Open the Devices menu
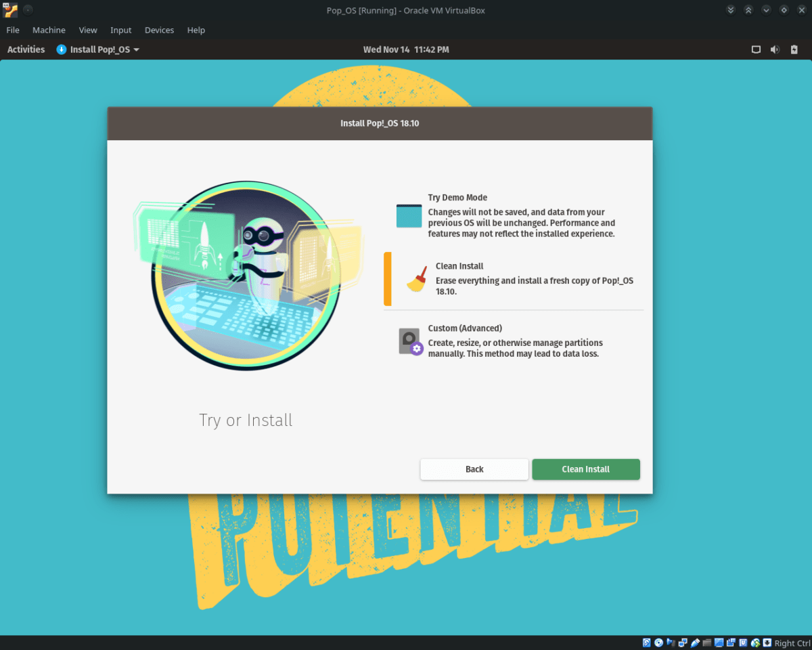 159,30
